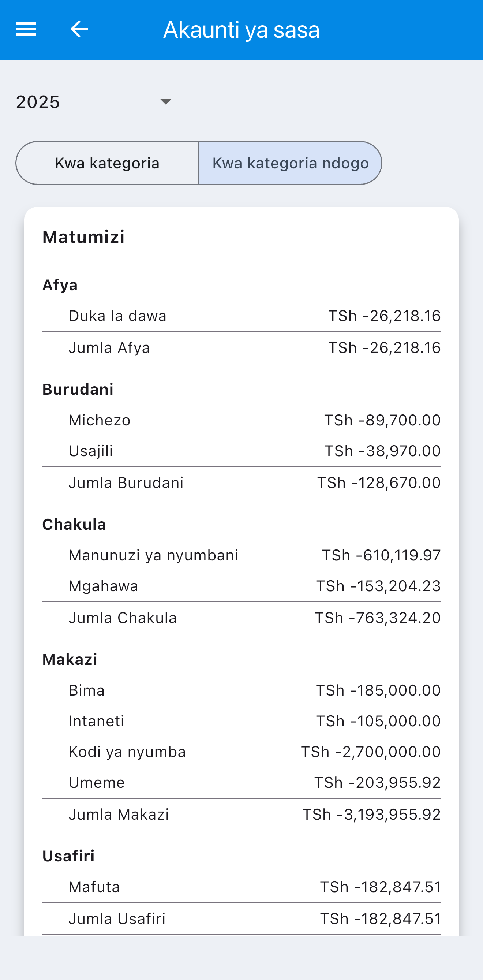Select Manunuzi ya nyumbani row
This screenshot has width=483, height=980.
pyautogui.click(x=241, y=555)
